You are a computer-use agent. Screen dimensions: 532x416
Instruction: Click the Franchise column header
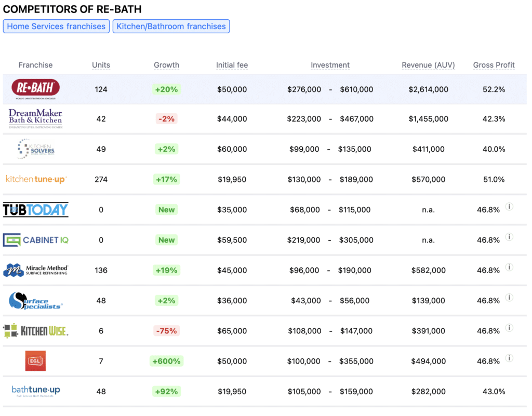[36, 65]
